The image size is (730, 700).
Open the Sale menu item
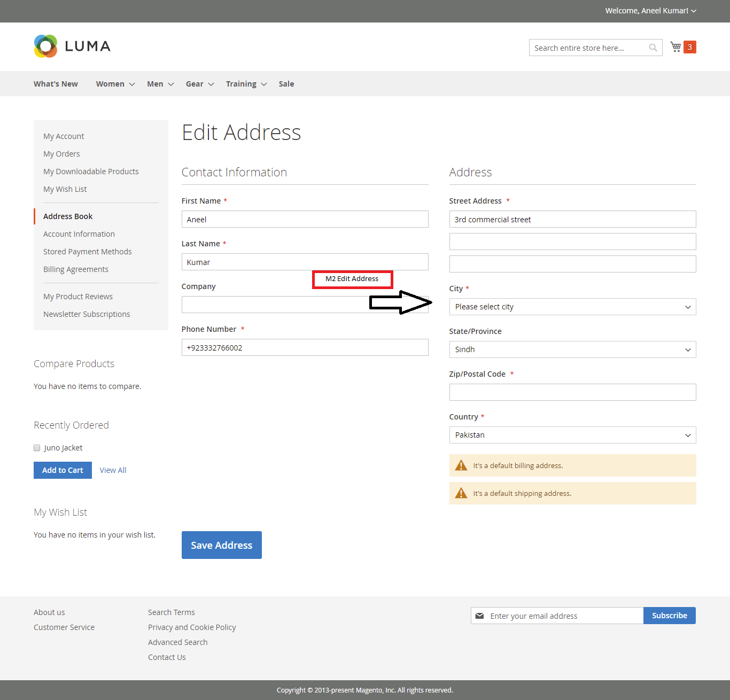286,84
